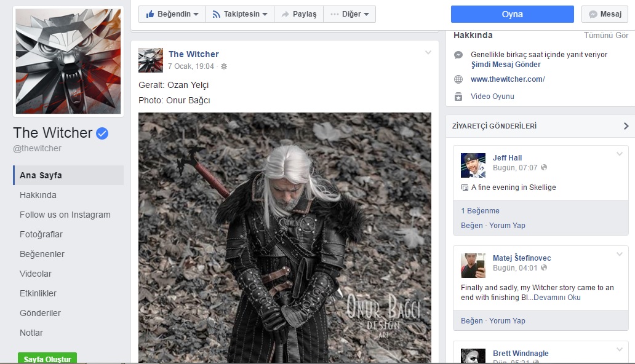The height and width of the screenshot is (364, 635).
Task: Click the thumbs-up icon on Beğendin button
Action: click(x=150, y=14)
